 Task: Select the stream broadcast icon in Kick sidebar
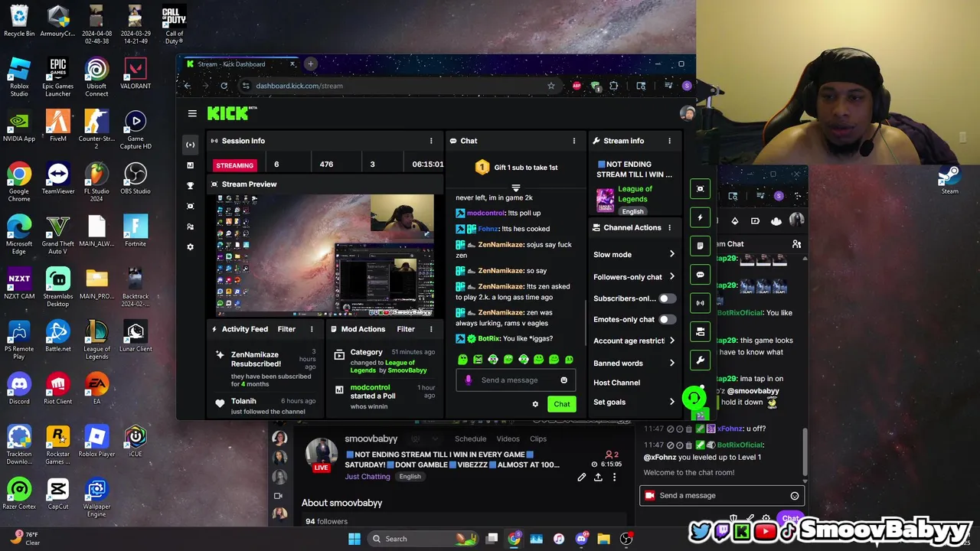pyautogui.click(x=191, y=145)
